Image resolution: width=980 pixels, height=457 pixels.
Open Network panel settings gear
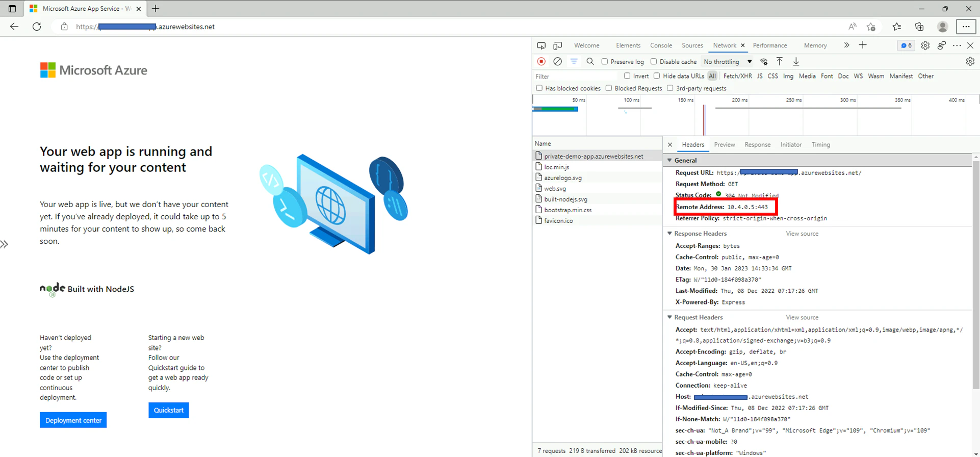click(970, 62)
